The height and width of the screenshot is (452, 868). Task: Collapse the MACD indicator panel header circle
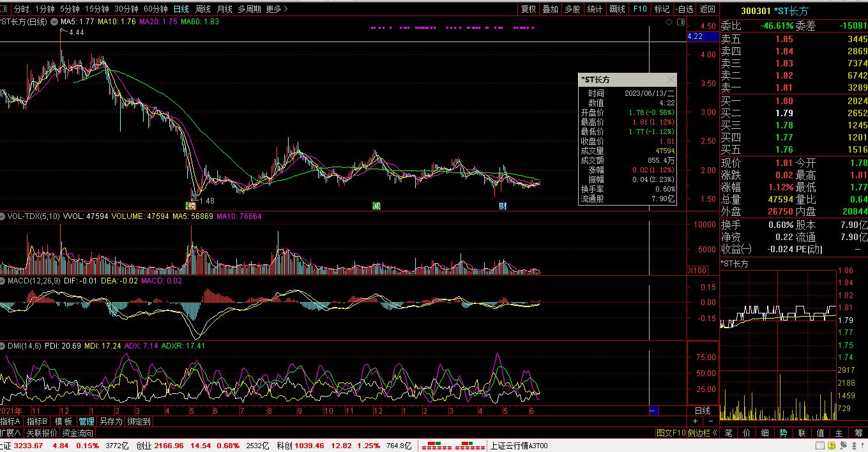point(3,281)
